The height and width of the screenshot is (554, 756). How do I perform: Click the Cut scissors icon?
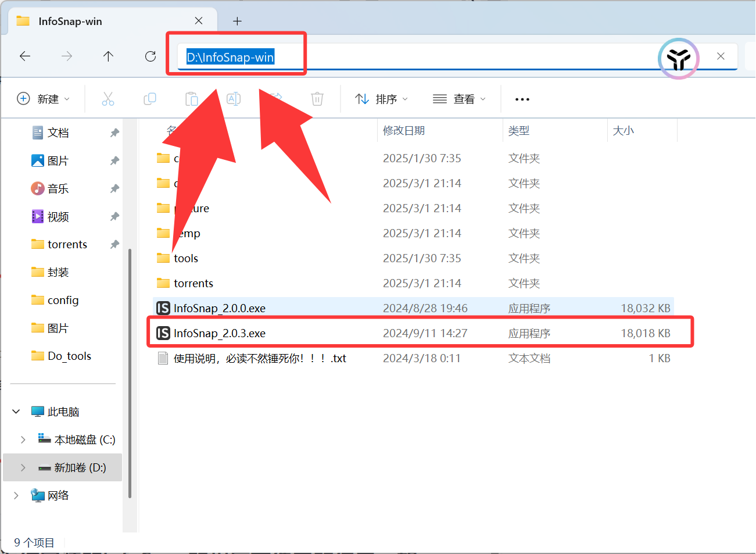tap(108, 99)
